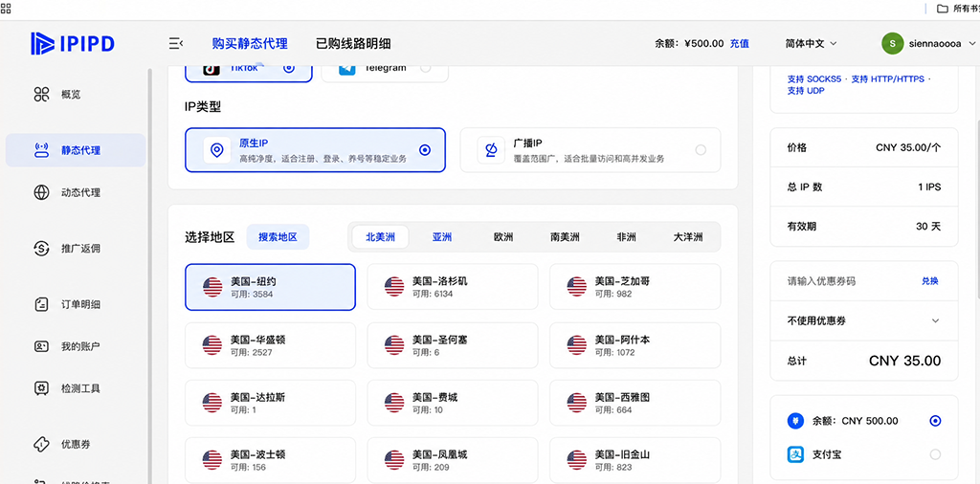This screenshot has width=980, height=484.
Task: Choose 支付宝 payment radio button
Action: click(x=935, y=454)
